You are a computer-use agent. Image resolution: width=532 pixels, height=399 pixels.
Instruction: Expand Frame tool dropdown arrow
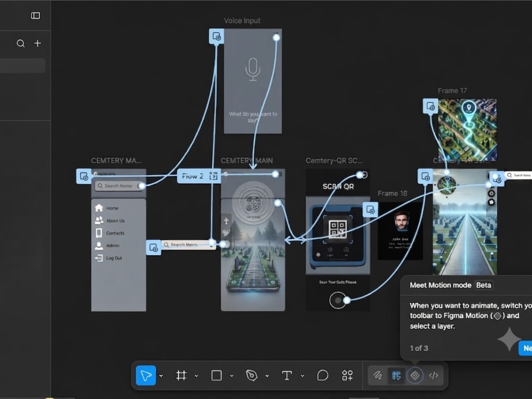point(196,376)
